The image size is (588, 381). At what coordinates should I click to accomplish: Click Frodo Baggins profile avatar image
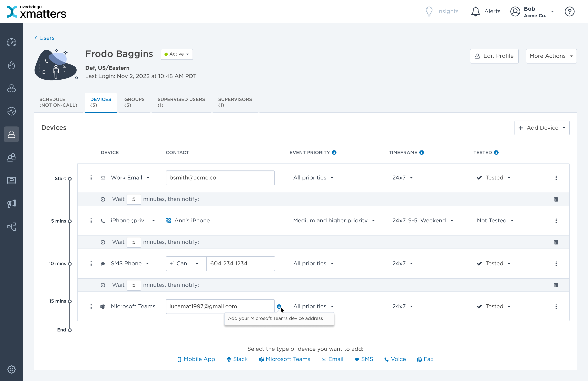click(56, 64)
